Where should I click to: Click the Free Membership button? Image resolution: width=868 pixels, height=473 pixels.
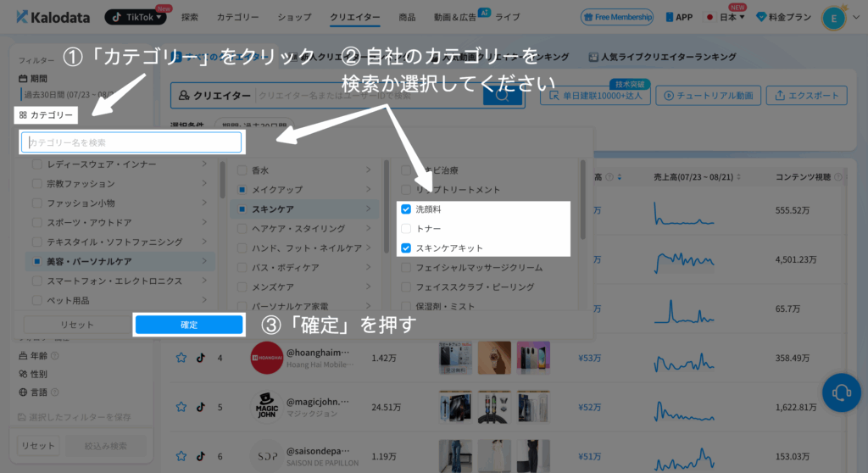pyautogui.click(x=617, y=17)
